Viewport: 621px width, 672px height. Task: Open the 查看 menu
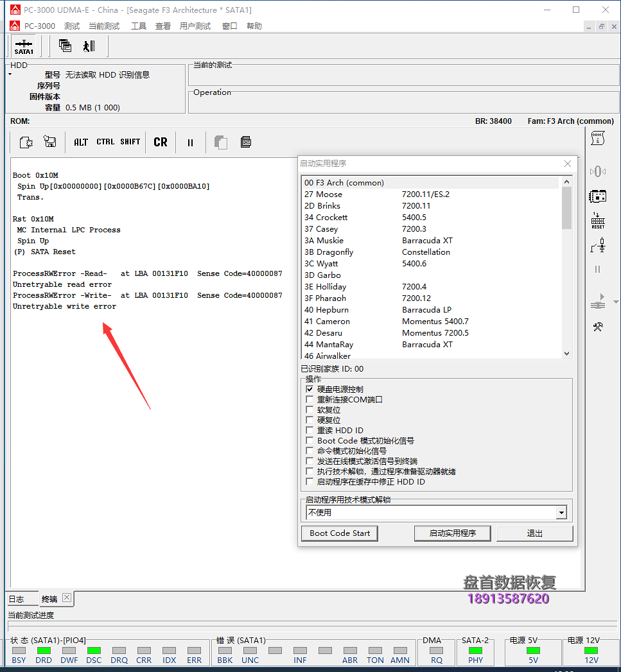pos(163,26)
